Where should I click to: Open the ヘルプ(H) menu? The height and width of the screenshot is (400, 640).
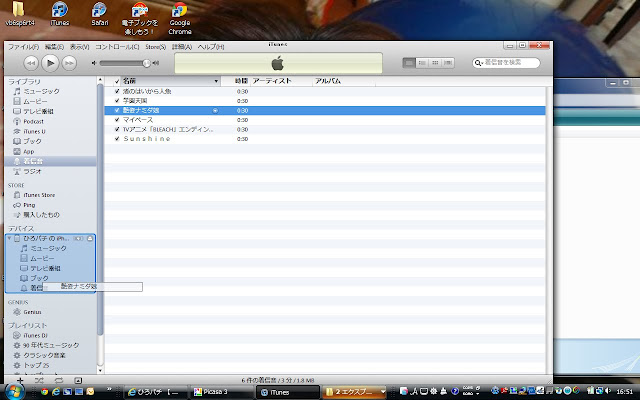211,47
